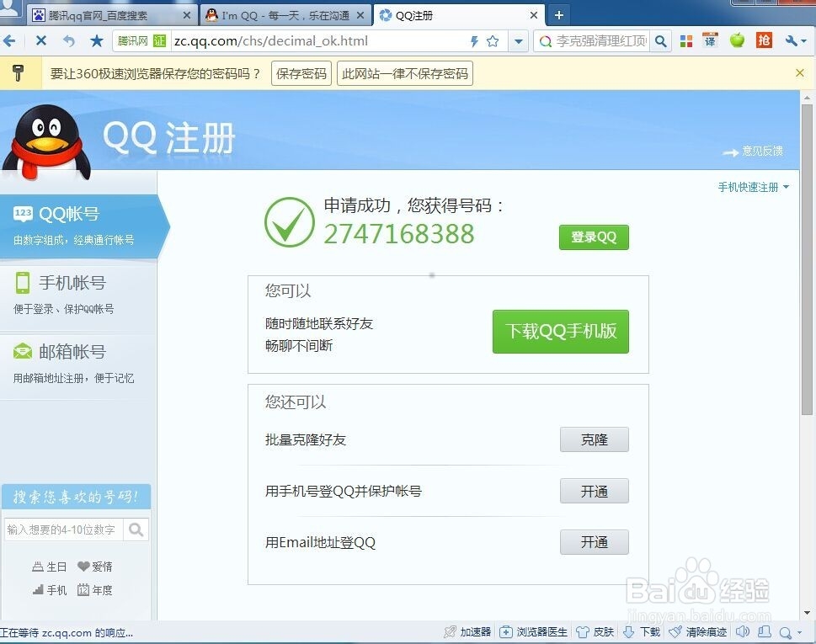
Task: Close the I'm QQ tab
Action: [360, 16]
